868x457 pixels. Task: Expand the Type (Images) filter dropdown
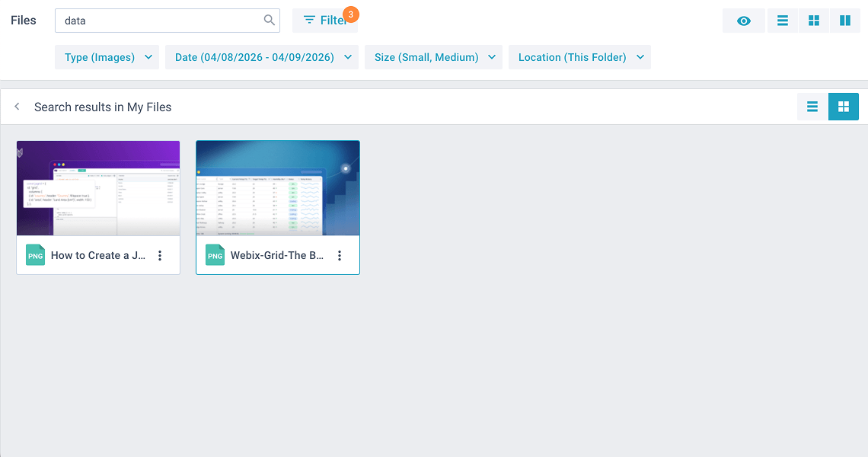[107, 57]
